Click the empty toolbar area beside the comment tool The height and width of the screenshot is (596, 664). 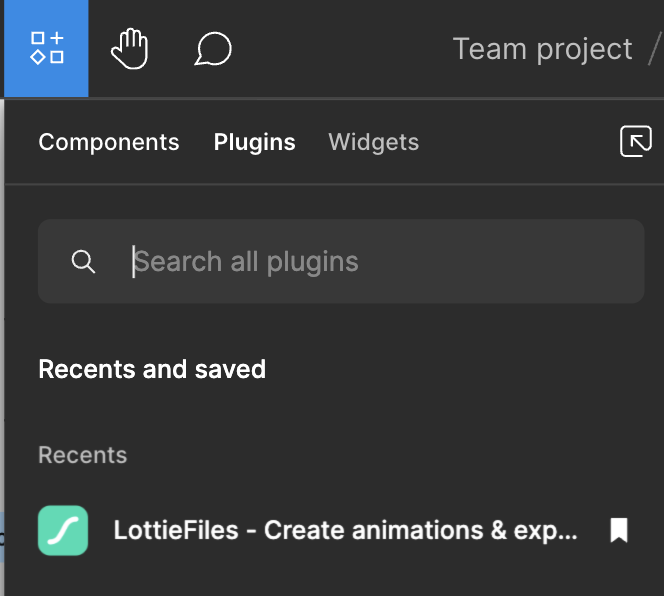coord(339,49)
